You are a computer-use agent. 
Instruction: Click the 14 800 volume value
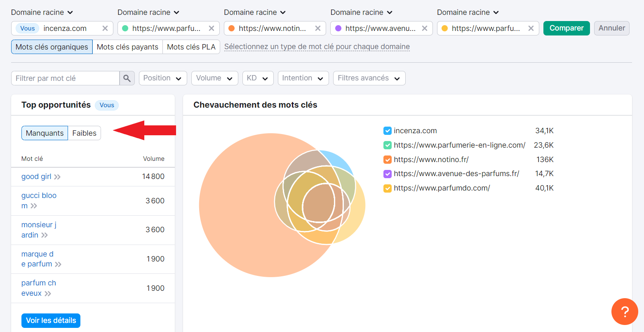[x=153, y=177]
